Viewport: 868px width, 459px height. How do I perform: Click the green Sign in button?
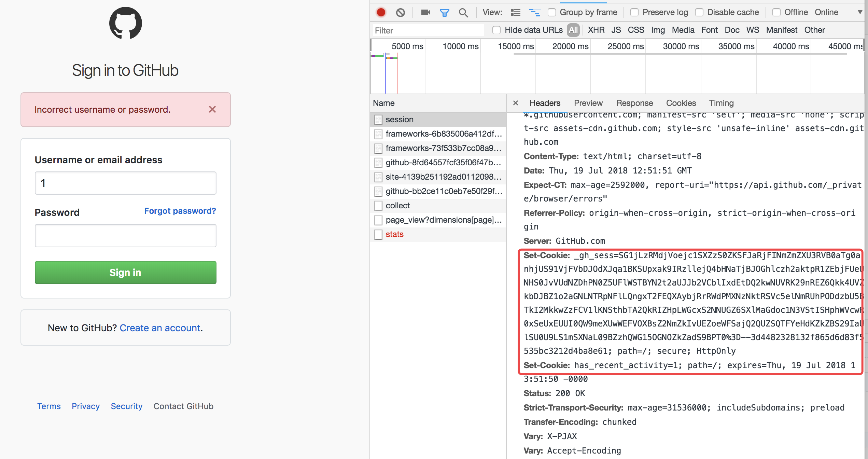pos(125,273)
